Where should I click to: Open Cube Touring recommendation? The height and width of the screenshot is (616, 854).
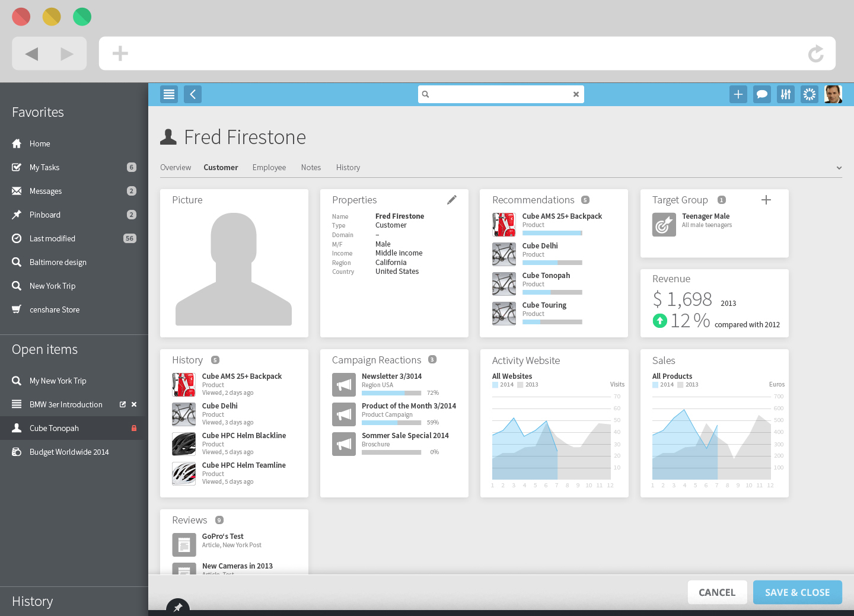tap(544, 305)
